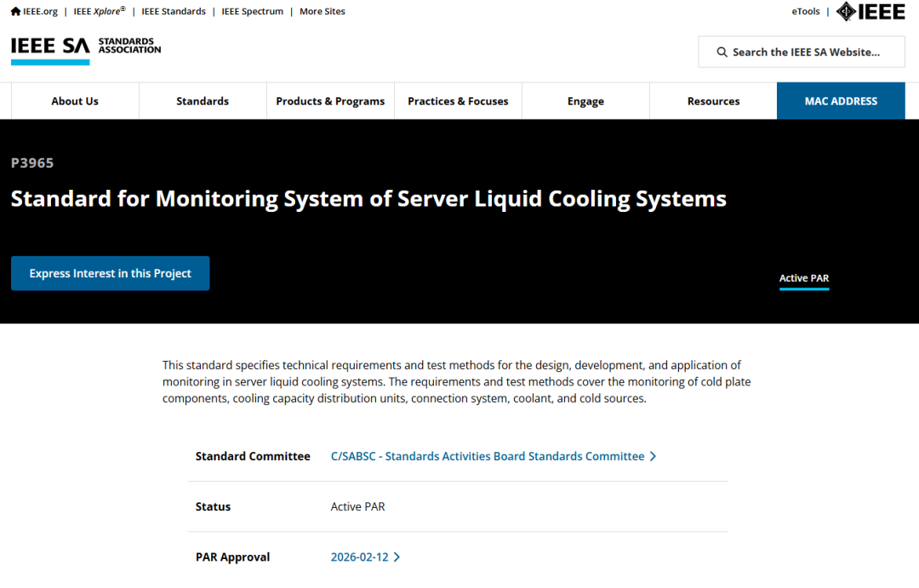Click the standard description paragraph
Screen dimensions: 919x588
tap(457, 381)
